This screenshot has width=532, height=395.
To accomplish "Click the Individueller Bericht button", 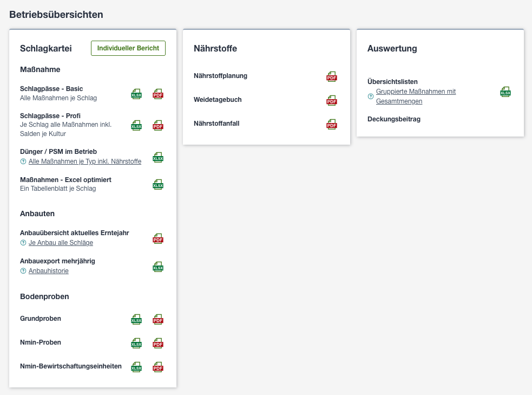I will pos(128,48).
